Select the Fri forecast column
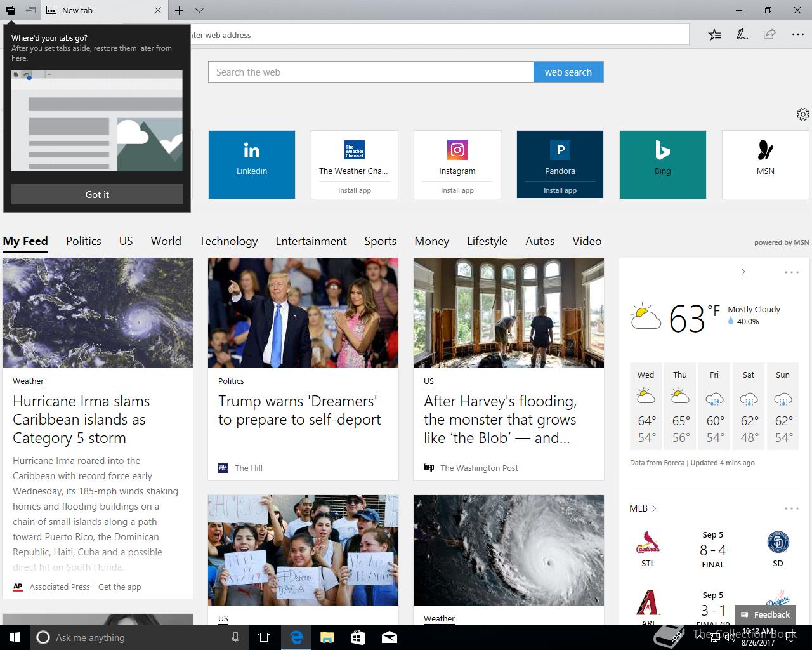Screen dimensions: 812x650 (x=714, y=406)
